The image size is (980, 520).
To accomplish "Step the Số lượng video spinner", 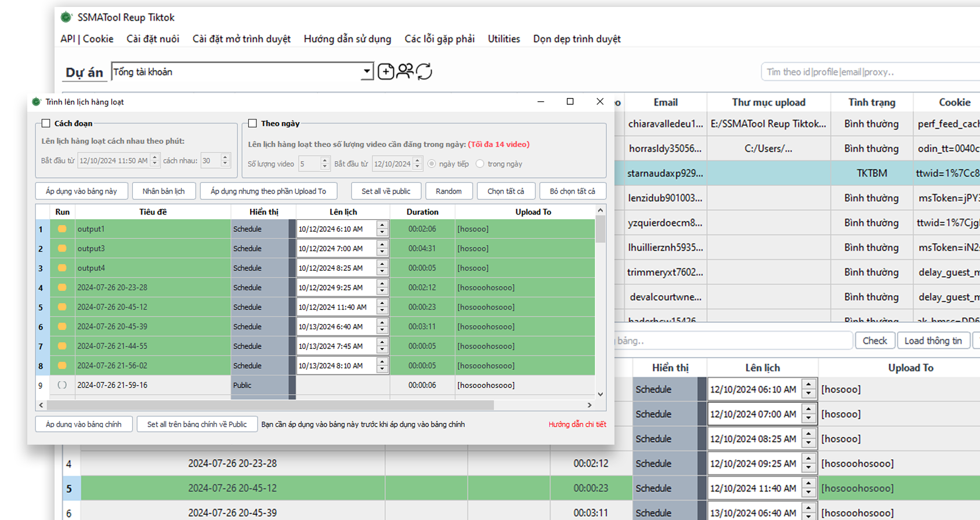I will click(x=325, y=164).
